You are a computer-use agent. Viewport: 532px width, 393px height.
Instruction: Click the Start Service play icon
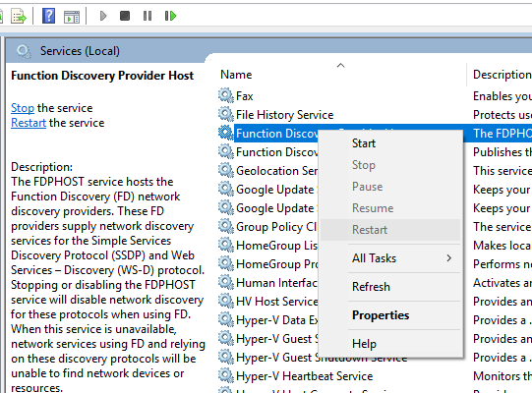[x=103, y=16]
